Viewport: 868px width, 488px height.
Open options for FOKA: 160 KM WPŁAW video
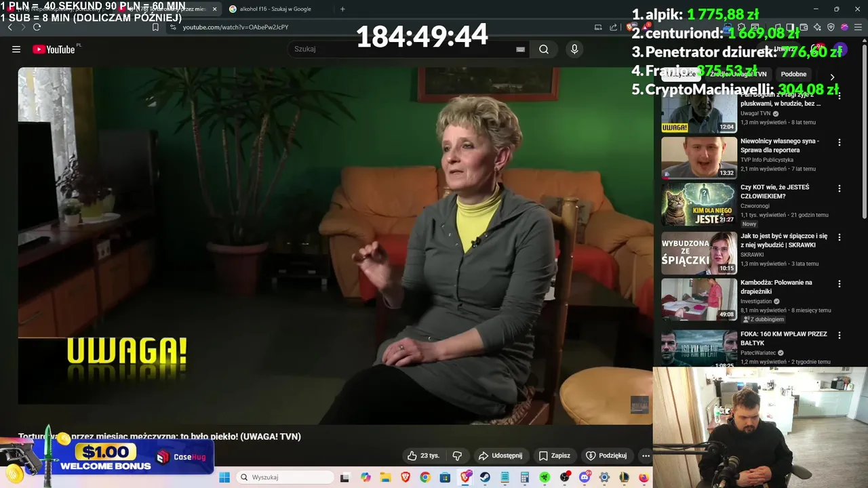tap(840, 335)
